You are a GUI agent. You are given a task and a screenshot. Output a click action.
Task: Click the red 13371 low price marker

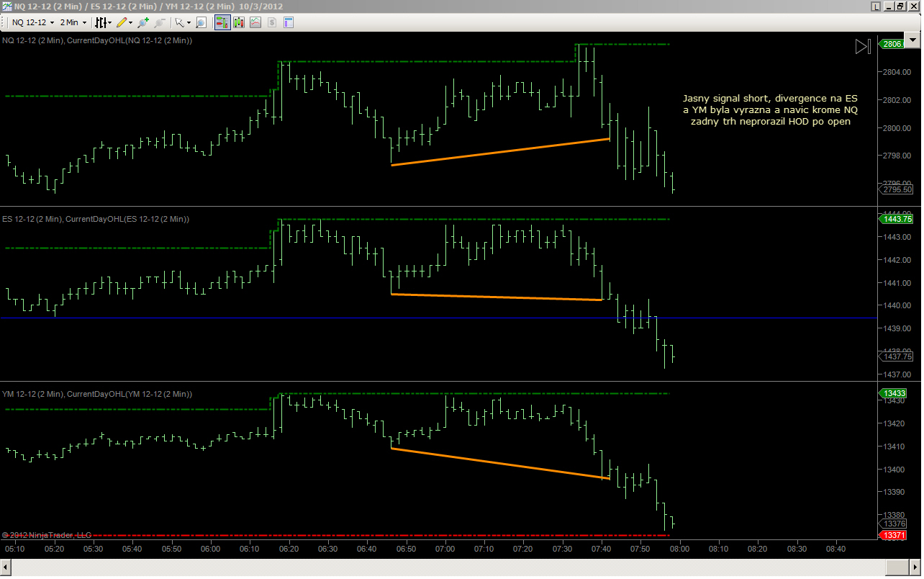894,535
